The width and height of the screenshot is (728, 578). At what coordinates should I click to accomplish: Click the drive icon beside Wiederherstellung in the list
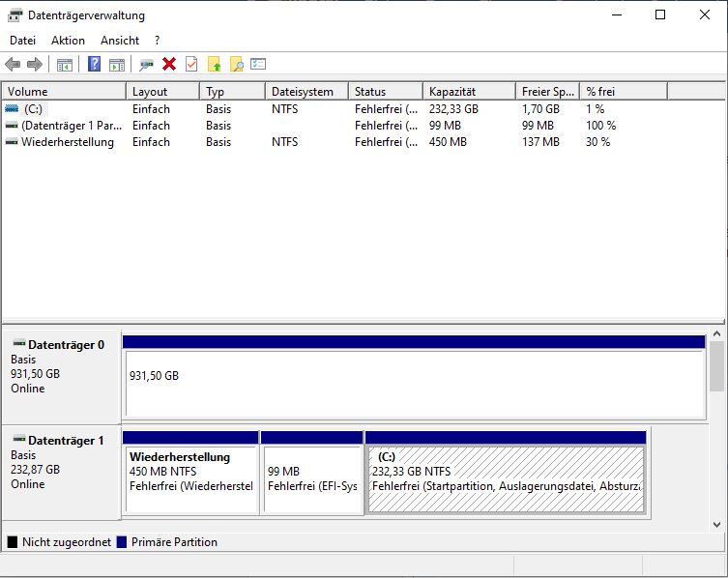pyautogui.click(x=12, y=141)
